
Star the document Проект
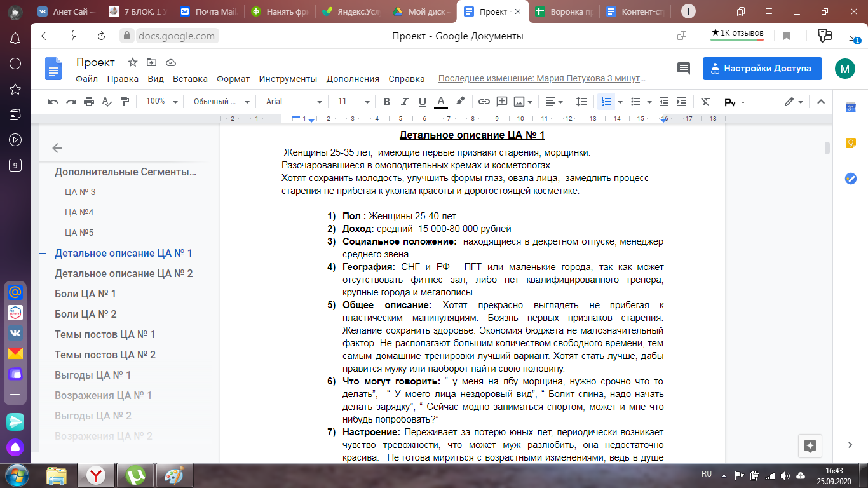(x=133, y=62)
